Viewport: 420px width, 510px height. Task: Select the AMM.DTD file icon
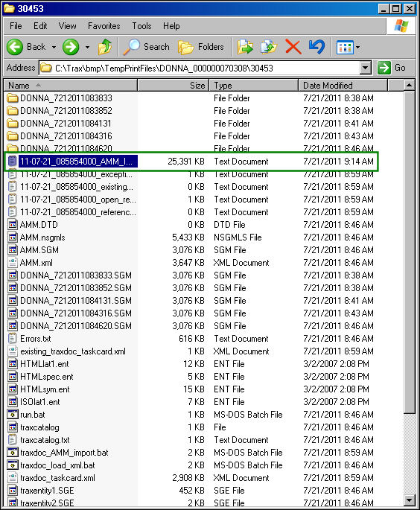13,225
